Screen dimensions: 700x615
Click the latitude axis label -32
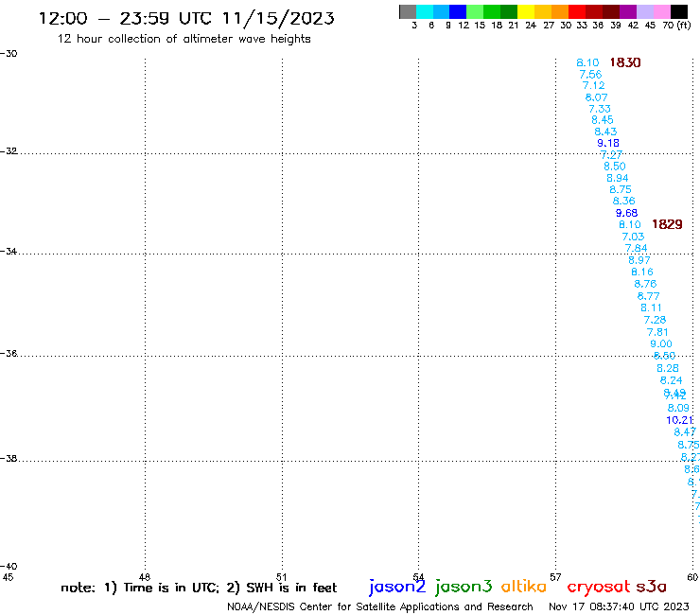point(9,151)
